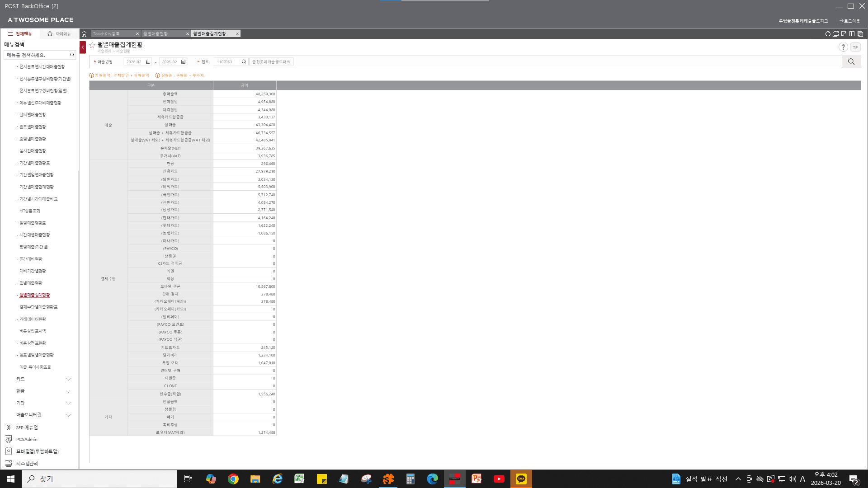Open 요일별매출현황 menu item
This screenshot has height=488, width=868.
coord(33,139)
